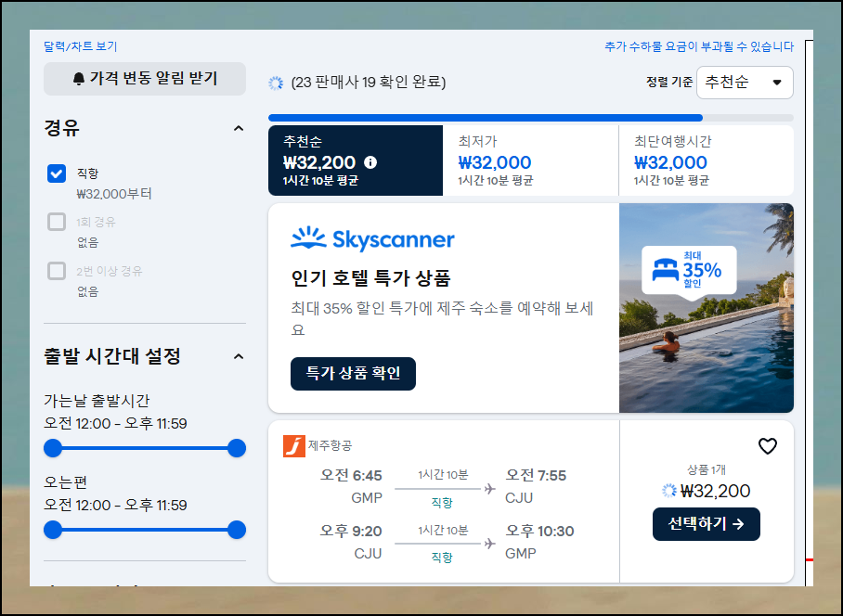843x616 pixels.
Task: Switch to the 최저가 tab
Action: 531,160
